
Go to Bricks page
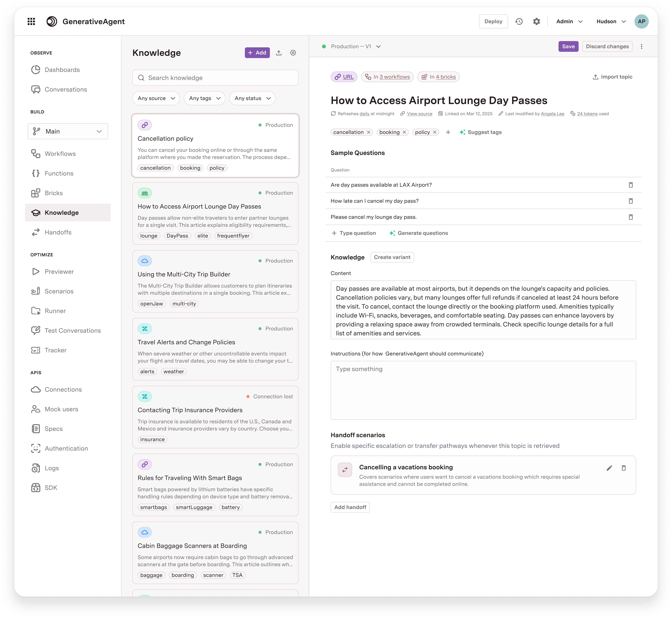tap(47, 193)
